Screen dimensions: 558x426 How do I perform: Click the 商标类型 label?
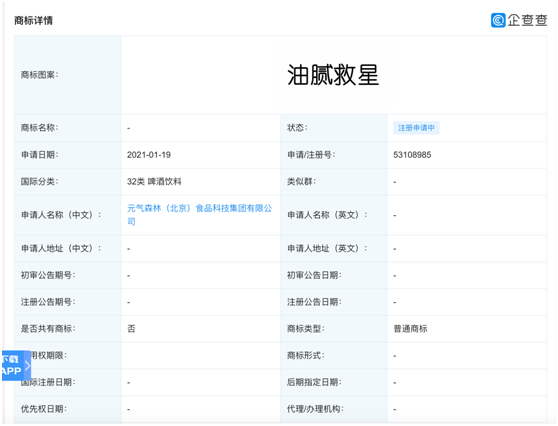[x=306, y=328]
